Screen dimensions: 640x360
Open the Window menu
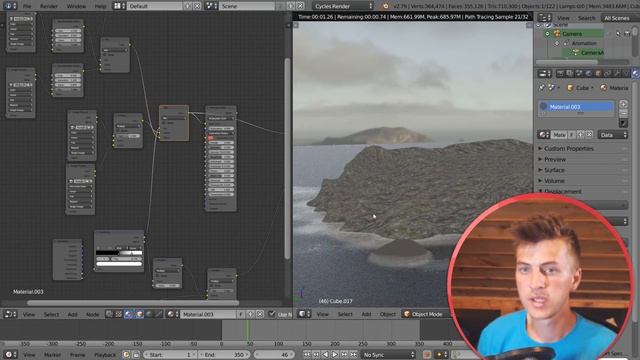tap(76, 6)
